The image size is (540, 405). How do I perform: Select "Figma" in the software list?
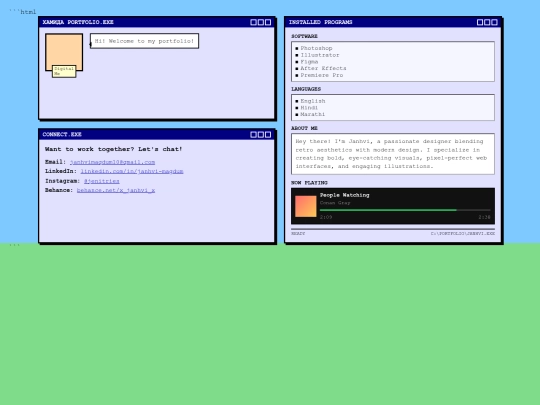point(309,62)
